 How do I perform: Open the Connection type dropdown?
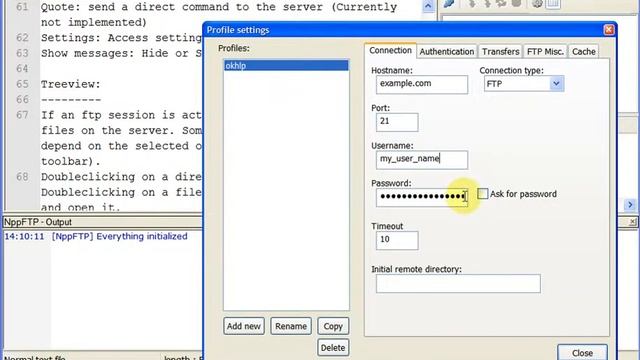click(556, 84)
